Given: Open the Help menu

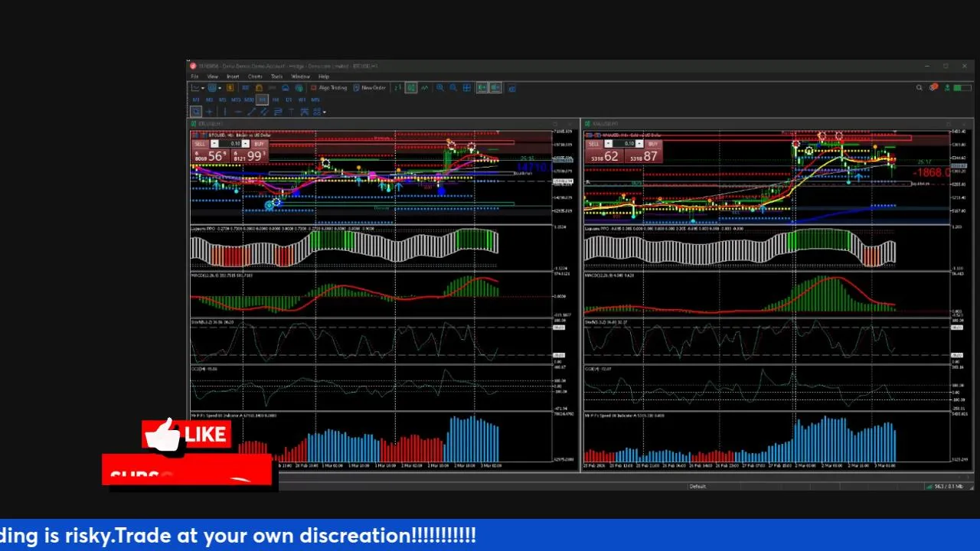Looking at the screenshot, I should pyautogui.click(x=324, y=77).
